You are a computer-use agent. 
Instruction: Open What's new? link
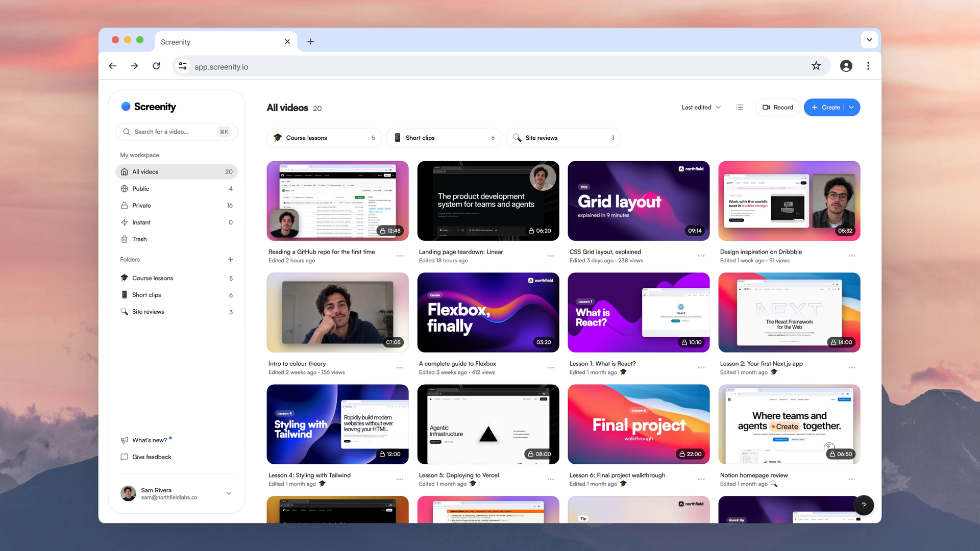(x=149, y=440)
